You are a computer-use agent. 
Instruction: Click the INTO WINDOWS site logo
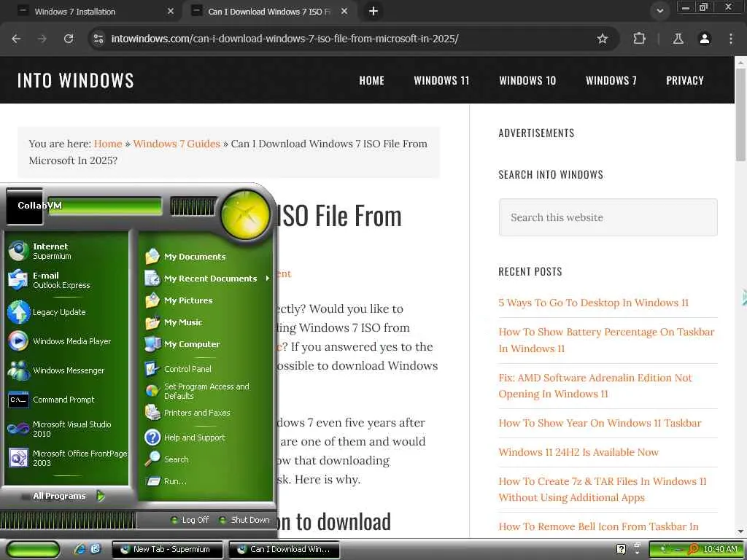point(76,80)
